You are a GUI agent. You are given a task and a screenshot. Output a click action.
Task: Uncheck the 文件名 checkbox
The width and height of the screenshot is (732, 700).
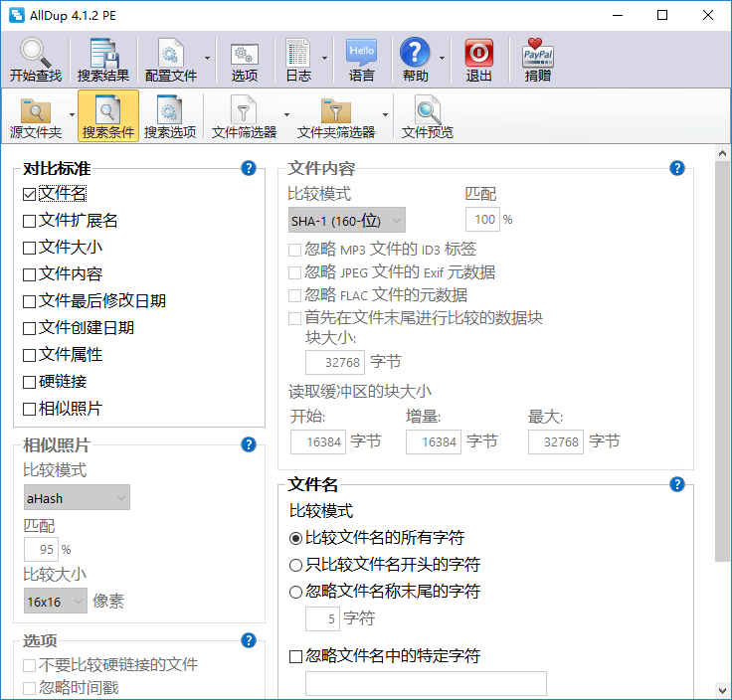30,194
